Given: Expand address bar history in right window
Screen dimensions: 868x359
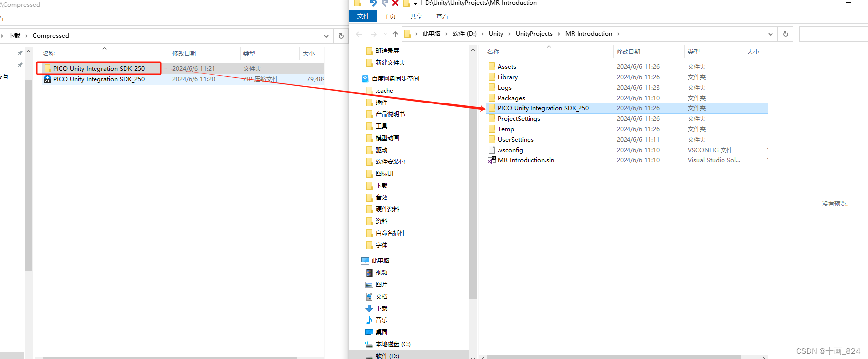Looking at the screenshot, I should coord(771,34).
